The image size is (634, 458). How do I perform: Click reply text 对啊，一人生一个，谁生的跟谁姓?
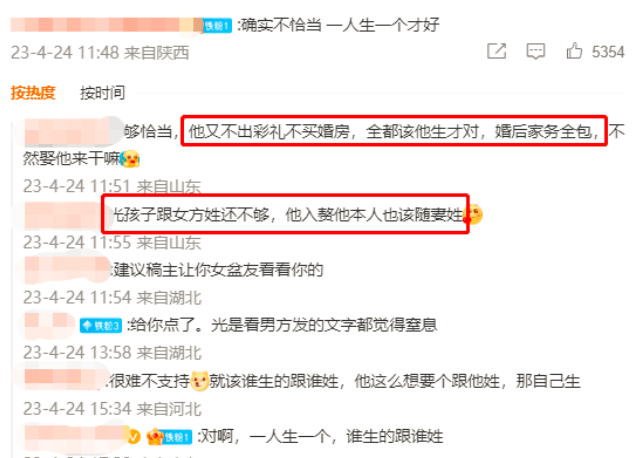[x=320, y=437]
